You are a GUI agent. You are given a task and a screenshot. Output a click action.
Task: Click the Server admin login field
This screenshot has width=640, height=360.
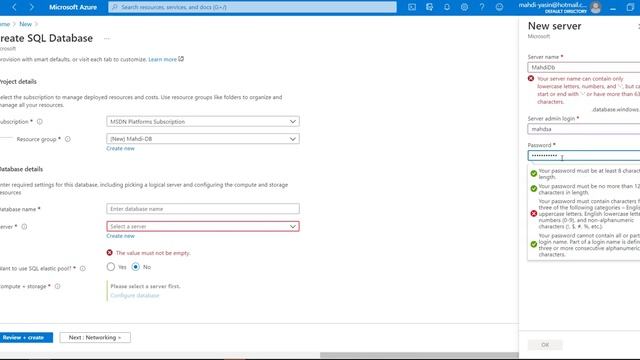[x=584, y=129]
